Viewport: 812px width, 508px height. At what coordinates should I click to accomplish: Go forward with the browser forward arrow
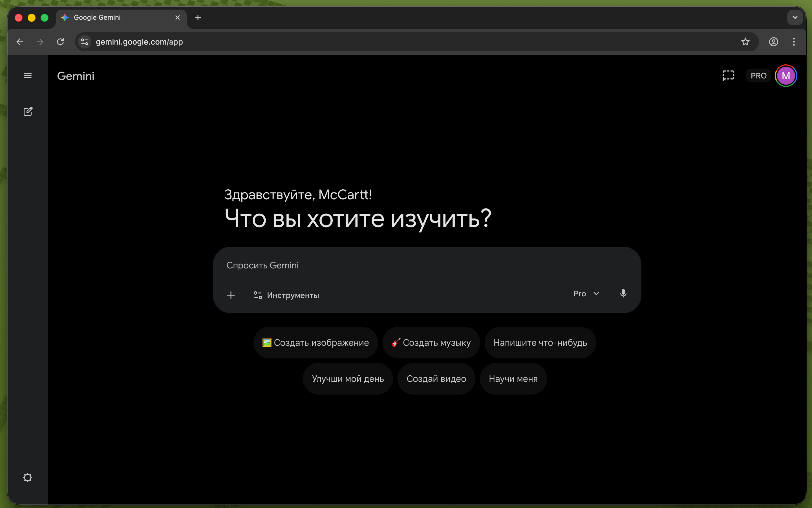click(x=40, y=42)
